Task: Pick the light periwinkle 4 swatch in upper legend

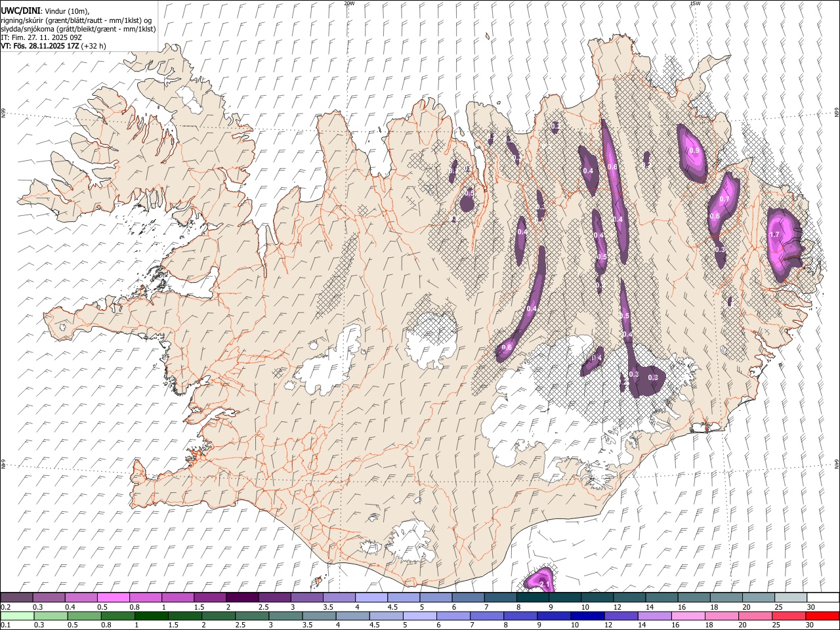Action: pyautogui.click(x=371, y=598)
